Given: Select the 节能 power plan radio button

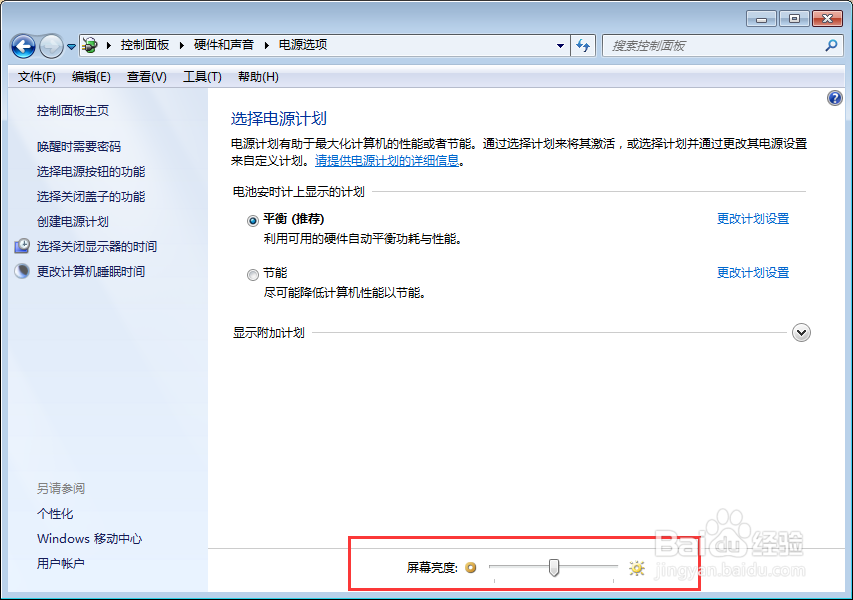Looking at the screenshot, I should [x=253, y=274].
